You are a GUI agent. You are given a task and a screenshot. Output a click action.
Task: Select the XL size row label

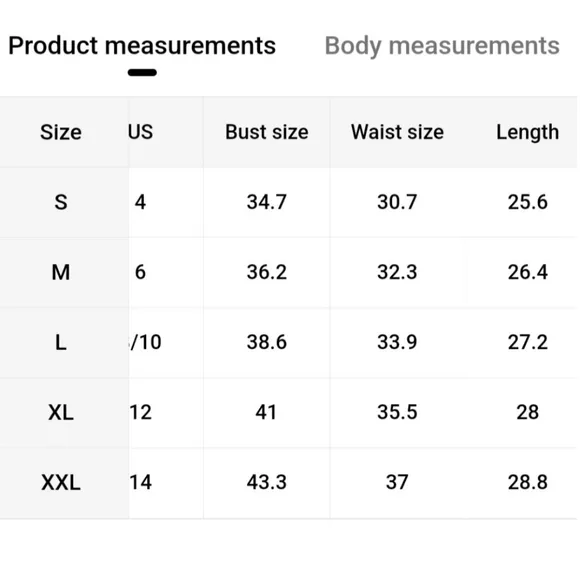[61, 412]
